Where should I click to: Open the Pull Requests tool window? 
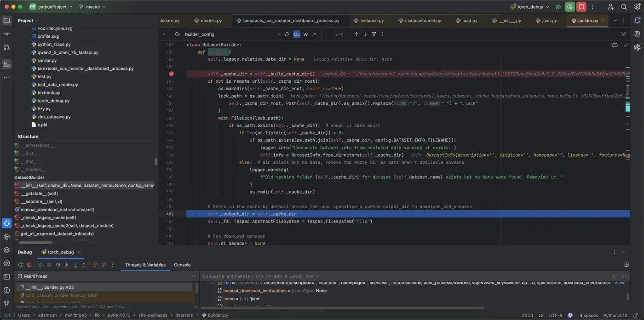tap(6, 47)
